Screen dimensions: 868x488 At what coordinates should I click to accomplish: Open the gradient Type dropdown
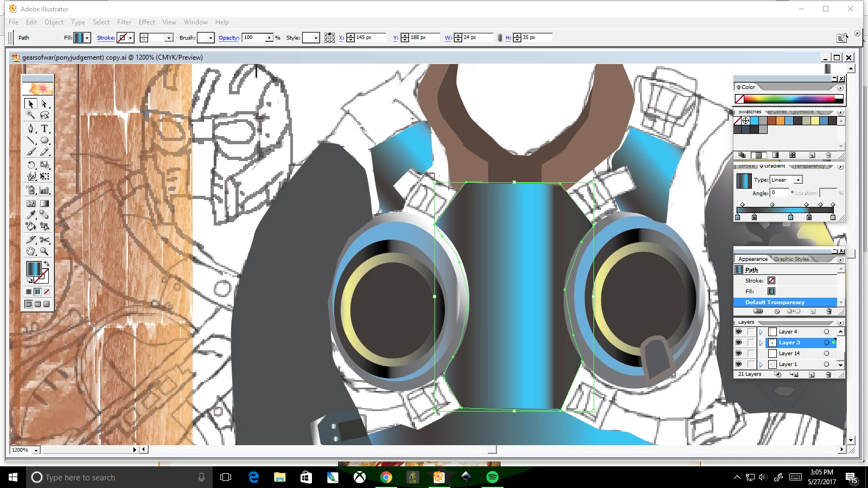[x=798, y=180]
